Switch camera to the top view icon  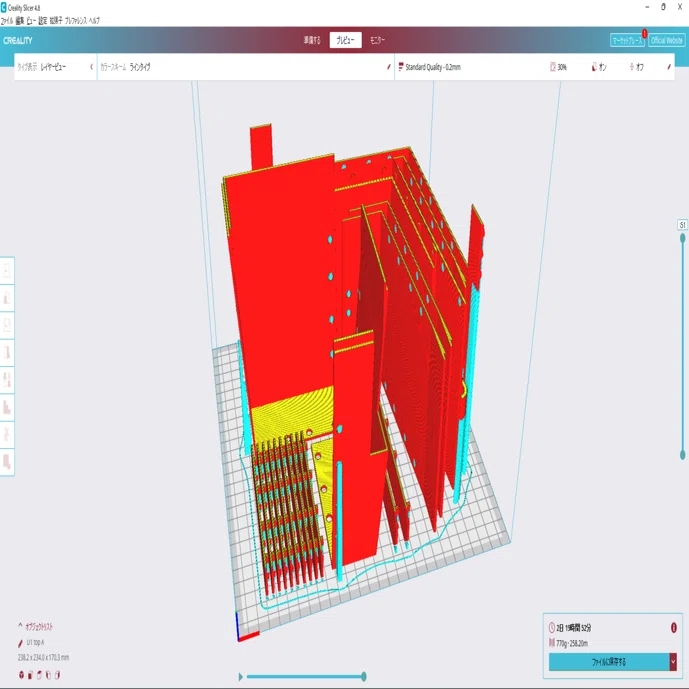[x=40, y=674]
